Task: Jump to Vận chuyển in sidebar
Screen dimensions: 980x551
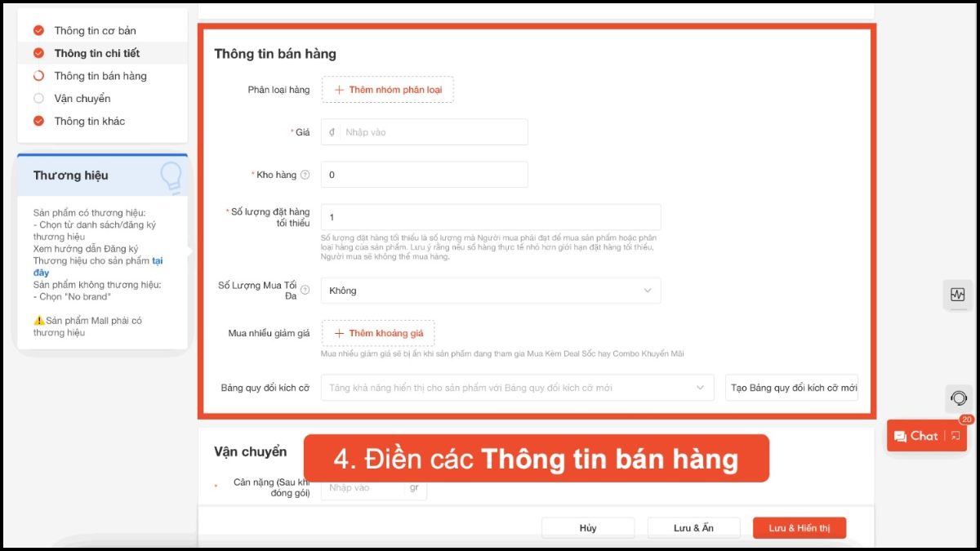Action: click(82, 99)
